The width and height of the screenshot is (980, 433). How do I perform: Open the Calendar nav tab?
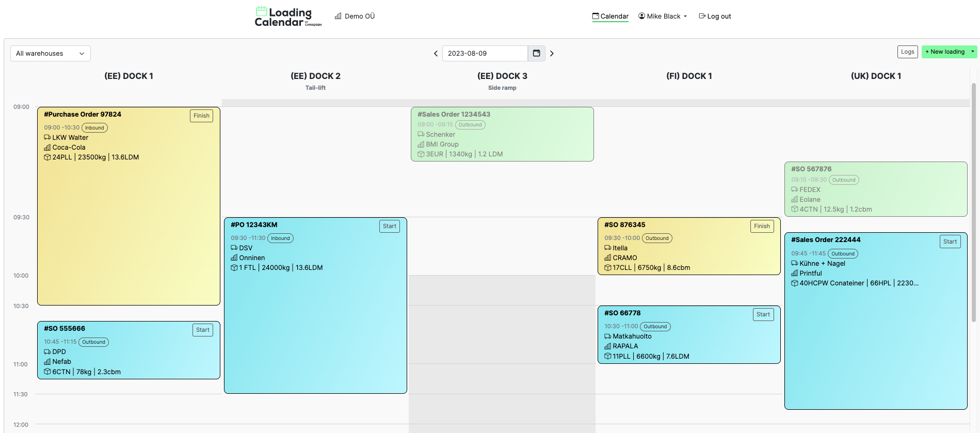610,16
